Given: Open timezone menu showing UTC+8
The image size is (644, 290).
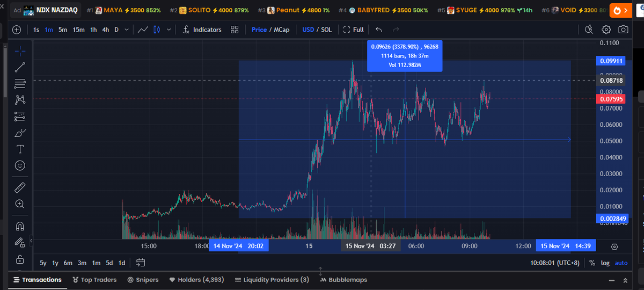Looking at the screenshot, I should (x=556, y=263).
